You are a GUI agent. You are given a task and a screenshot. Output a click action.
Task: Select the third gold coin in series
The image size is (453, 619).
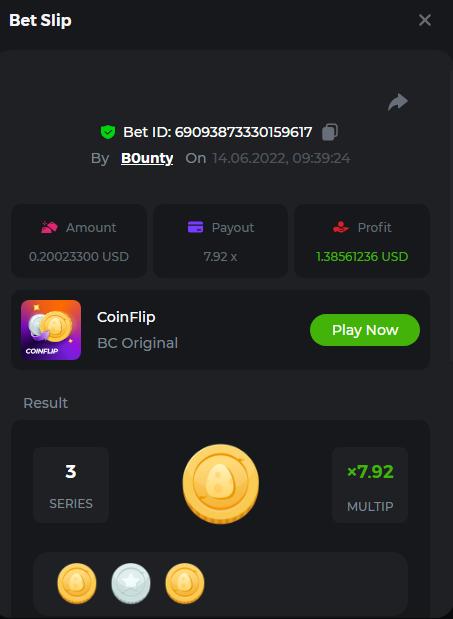[x=185, y=583]
